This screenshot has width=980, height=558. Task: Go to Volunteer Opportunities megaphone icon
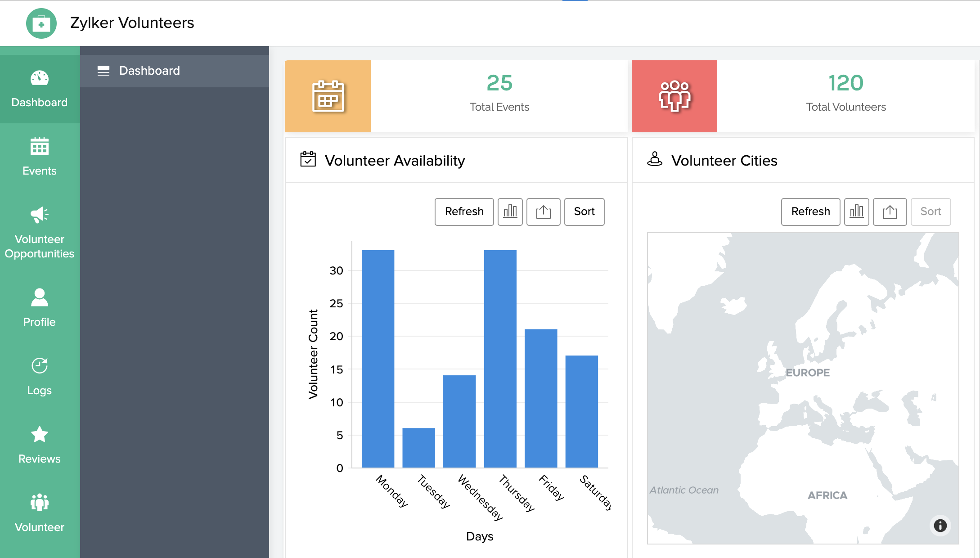tap(40, 215)
